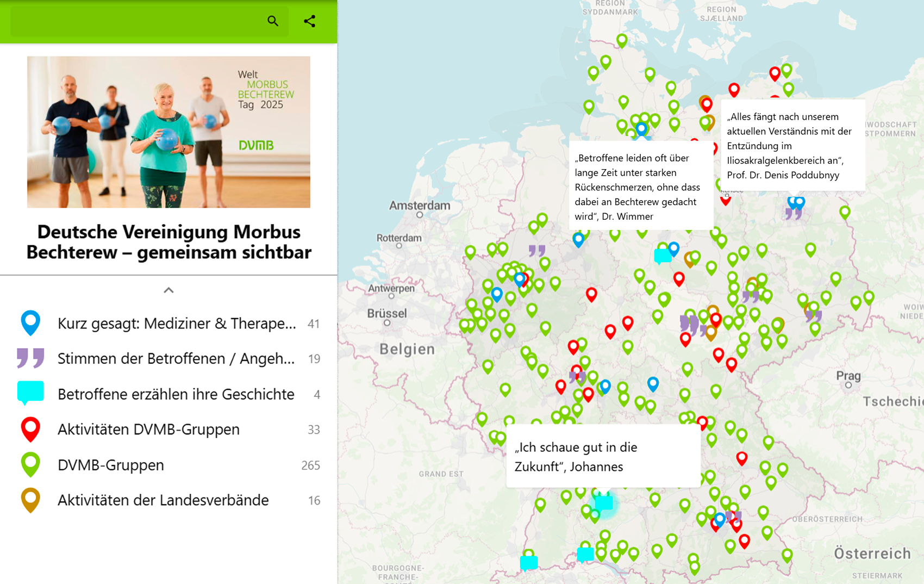Screen dimensions: 924x584
Task: Click the purple quote legend icon for Stimmen
Action: [x=30, y=358]
